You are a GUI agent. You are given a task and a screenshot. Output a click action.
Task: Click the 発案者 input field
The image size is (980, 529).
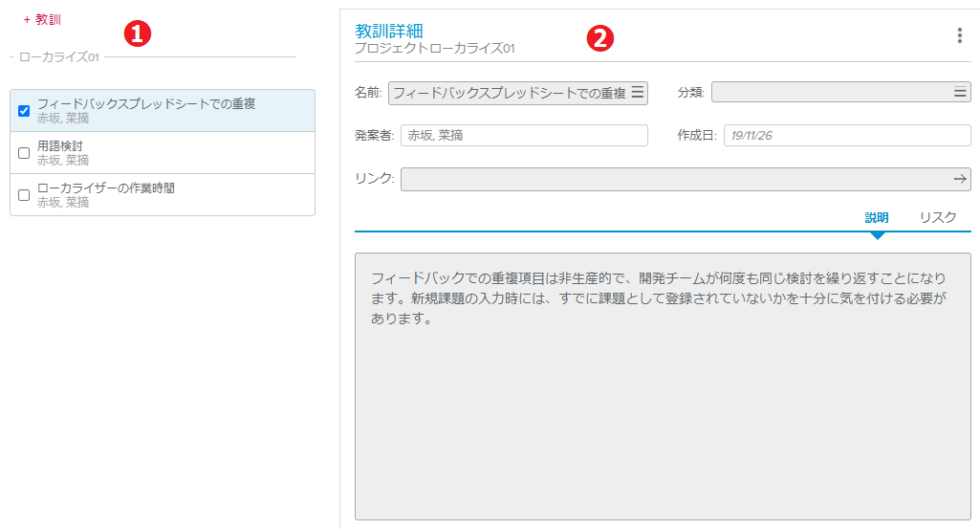524,136
